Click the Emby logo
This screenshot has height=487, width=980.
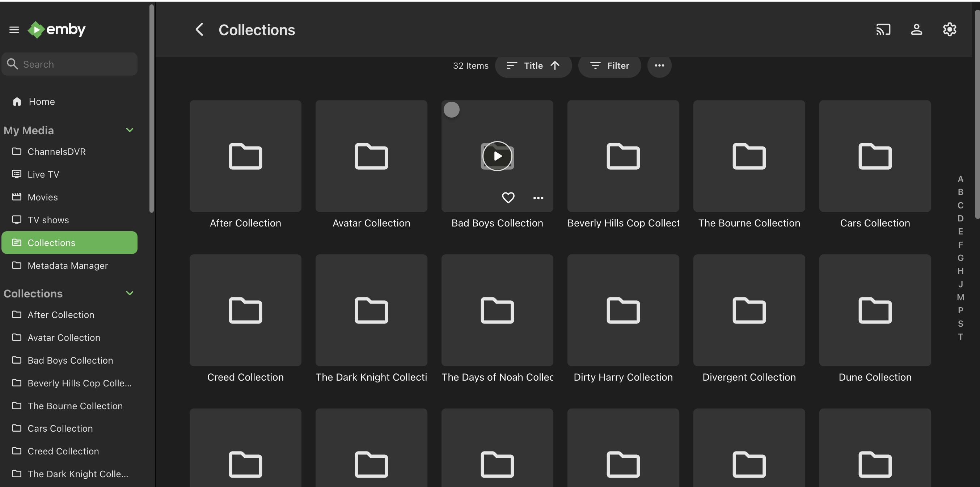[57, 29]
